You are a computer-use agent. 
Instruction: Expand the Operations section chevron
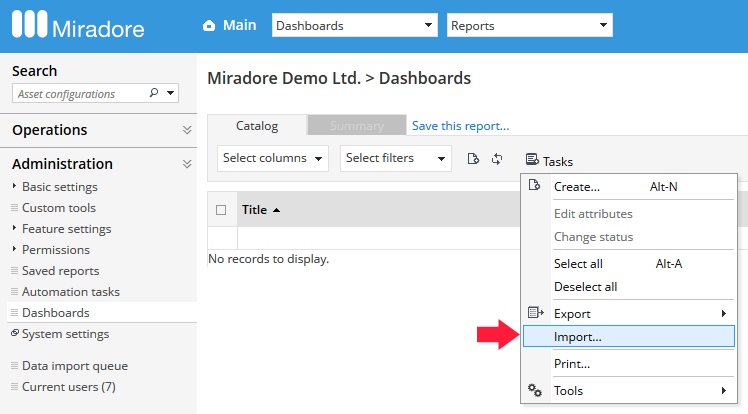point(187,130)
